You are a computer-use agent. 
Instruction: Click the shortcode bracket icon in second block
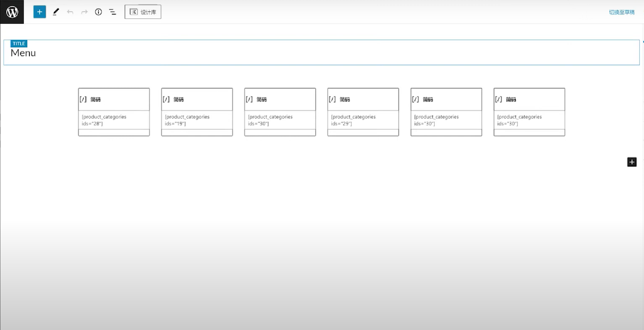point(166,100)
